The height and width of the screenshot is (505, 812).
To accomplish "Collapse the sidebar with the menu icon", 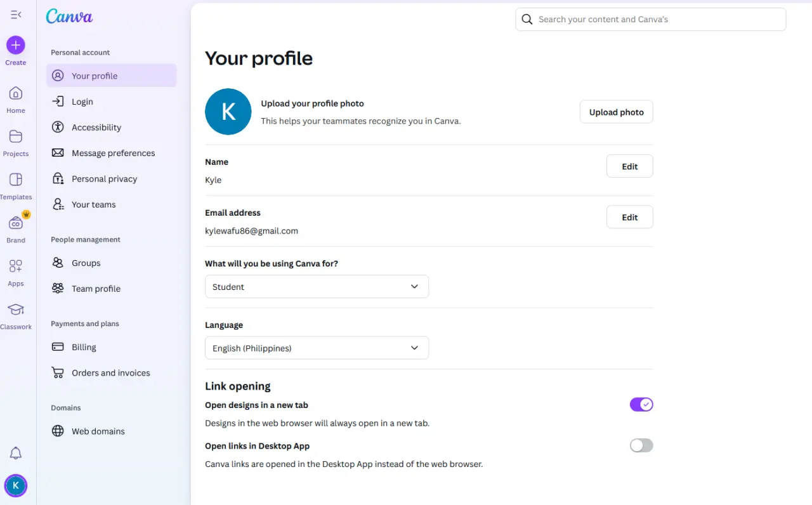I will [16, 15].
